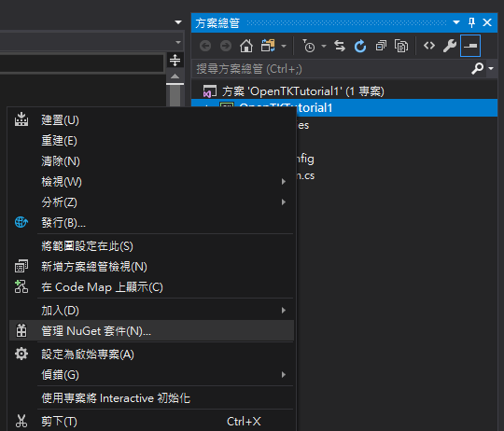
Task: Open Properties wrench icon
Action: coord(449,46)
